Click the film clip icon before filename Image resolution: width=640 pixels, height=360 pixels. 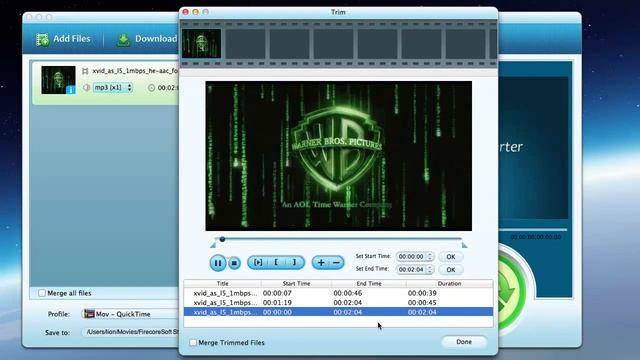pos(85,71)
